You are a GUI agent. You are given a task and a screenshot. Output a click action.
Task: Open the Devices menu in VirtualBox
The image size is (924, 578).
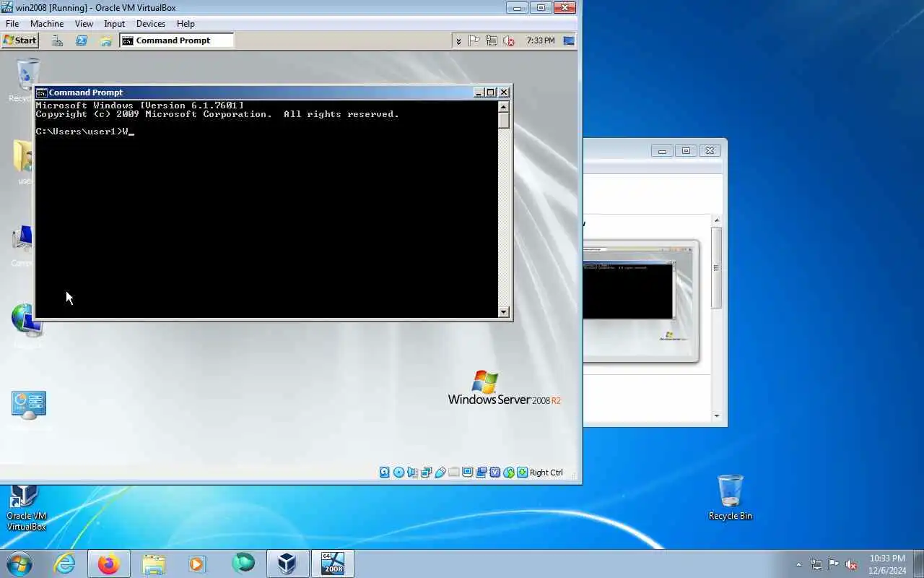151,24
